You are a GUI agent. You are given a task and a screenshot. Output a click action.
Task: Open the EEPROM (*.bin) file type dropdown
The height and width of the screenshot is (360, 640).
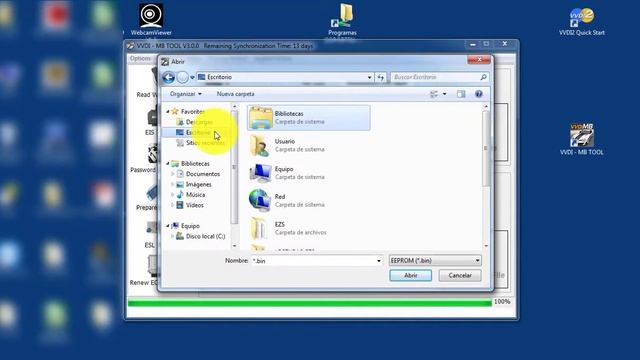click(435, 260)
